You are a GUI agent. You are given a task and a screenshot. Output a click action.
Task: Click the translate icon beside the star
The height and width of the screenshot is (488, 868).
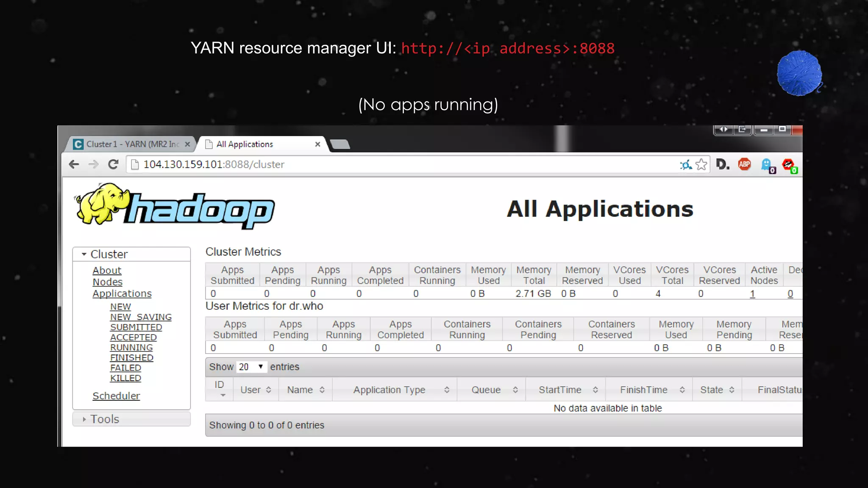(686, 165)
